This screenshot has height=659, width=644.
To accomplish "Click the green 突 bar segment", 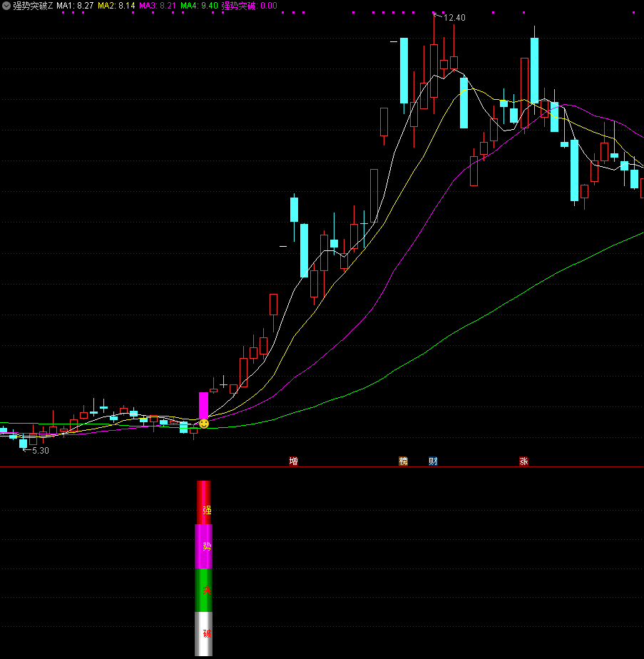I will click(x=204, y=591).
